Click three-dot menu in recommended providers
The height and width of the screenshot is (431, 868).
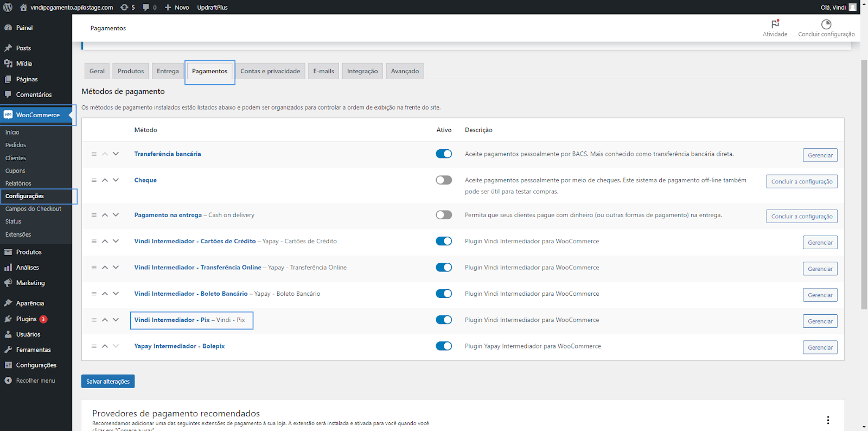(x=828, y=420)
